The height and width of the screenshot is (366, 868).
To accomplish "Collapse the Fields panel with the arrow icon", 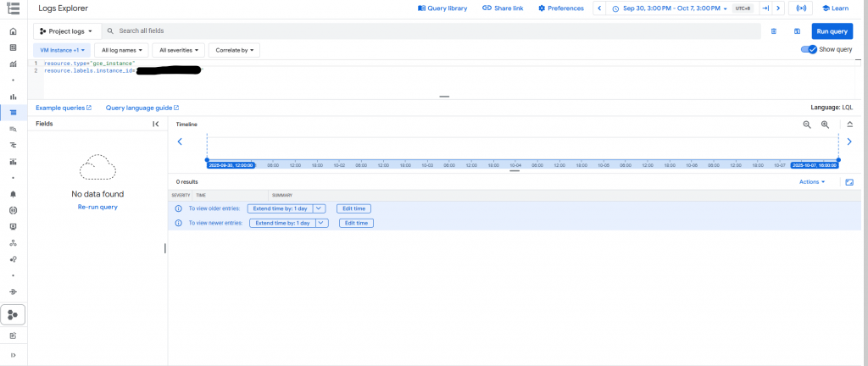I will point(156,124).
